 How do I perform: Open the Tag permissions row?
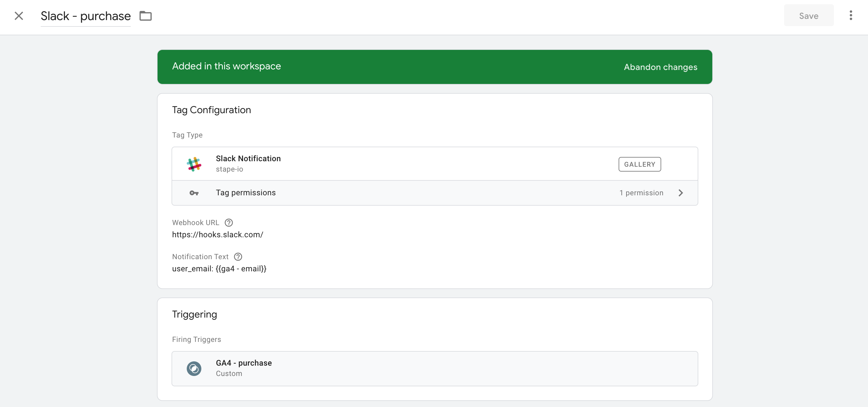pos(435,193)
